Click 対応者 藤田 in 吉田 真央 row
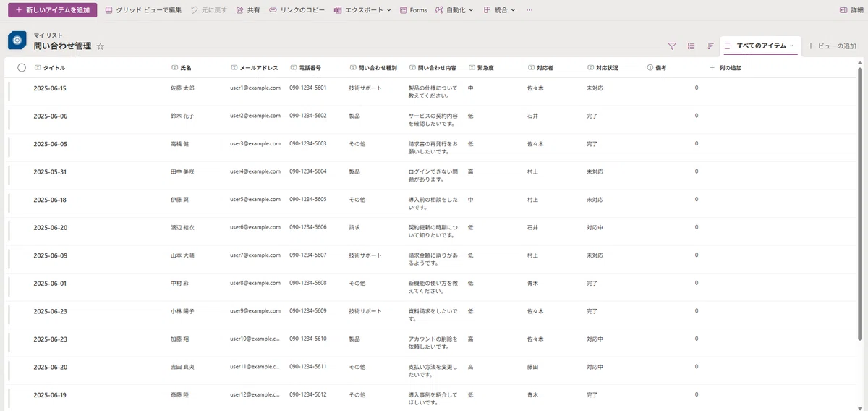 point(533,367)
